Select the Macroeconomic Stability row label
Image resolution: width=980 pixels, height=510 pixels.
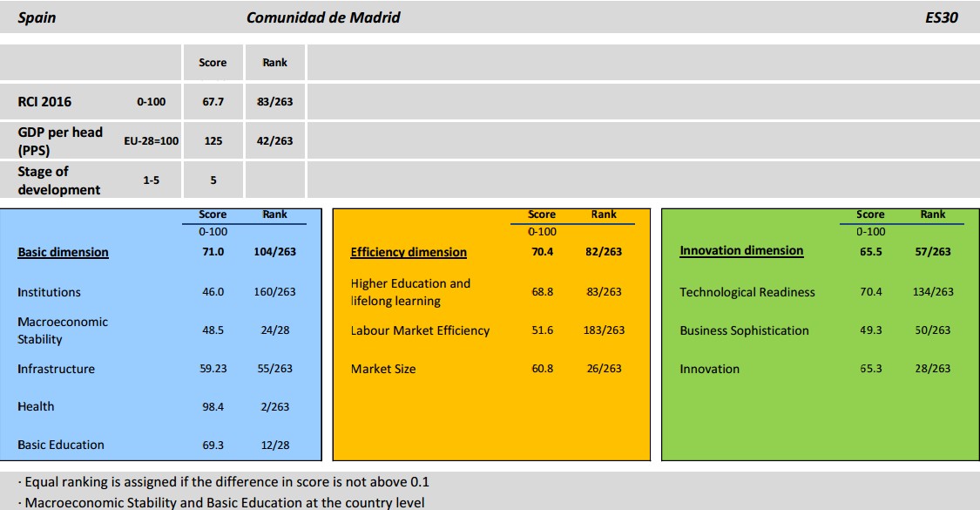click(63, 330)
